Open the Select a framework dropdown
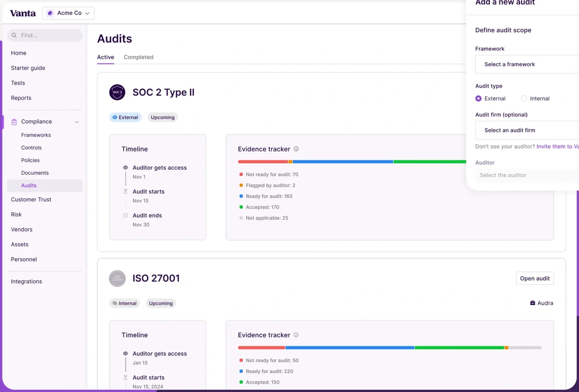Image resolution: width=579 pixels, height=392 pixels. [x=527, y=64]
